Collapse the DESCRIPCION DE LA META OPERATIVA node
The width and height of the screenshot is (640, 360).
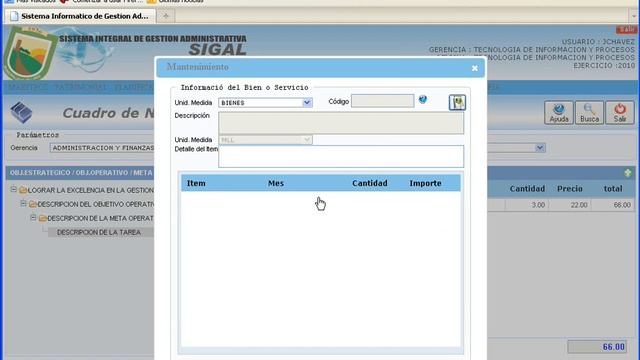tap(33, 218)
